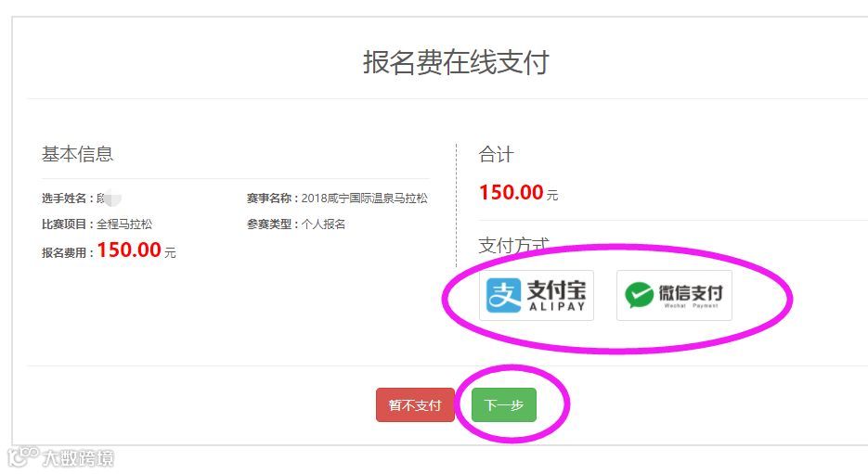Viewport: 868px width, 474px height.
Task: Select 支付宝 ALIPAY as the payment method
Action: pyautogui.click(x=537, y=295)
